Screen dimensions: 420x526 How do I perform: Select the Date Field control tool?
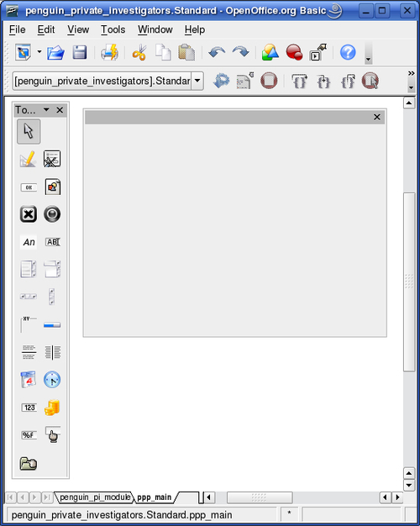click(29, 380)
